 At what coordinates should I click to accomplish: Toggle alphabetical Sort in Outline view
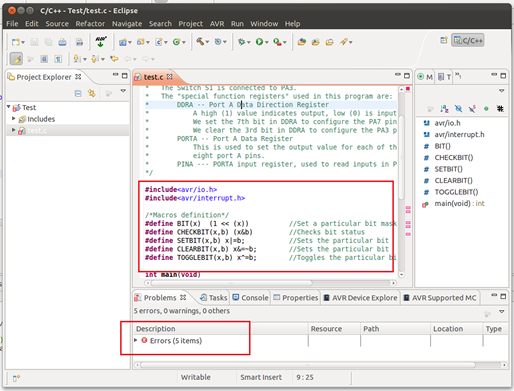pyautogui.click(x=444, y=108)
